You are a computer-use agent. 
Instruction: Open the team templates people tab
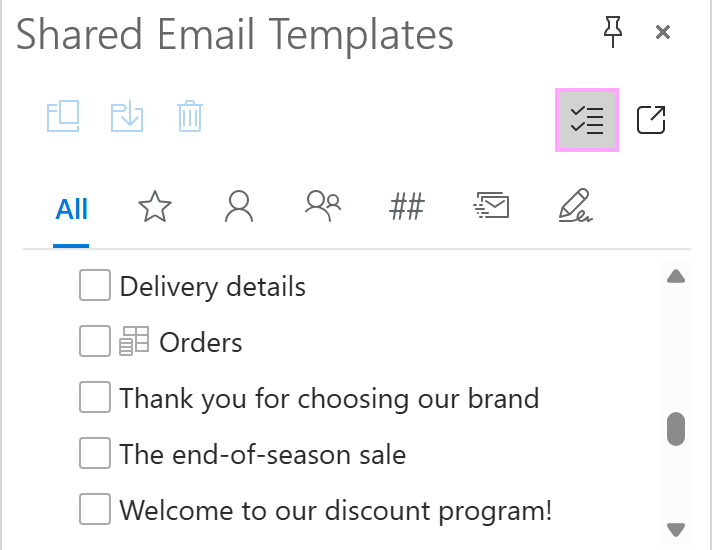(x=323, y=206)
